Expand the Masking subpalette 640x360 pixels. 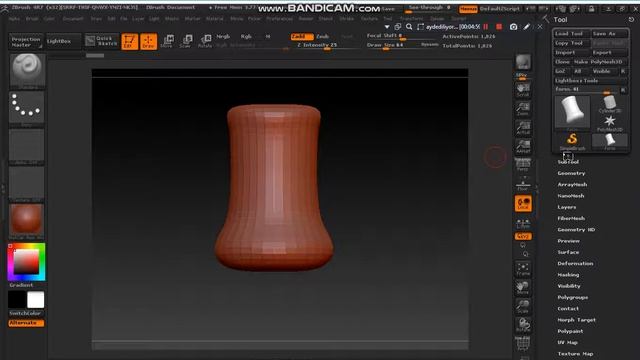(568, 275)
